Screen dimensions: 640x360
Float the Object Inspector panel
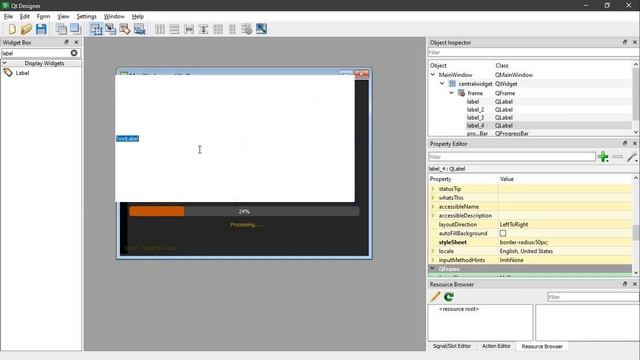(x=624, y=42)
